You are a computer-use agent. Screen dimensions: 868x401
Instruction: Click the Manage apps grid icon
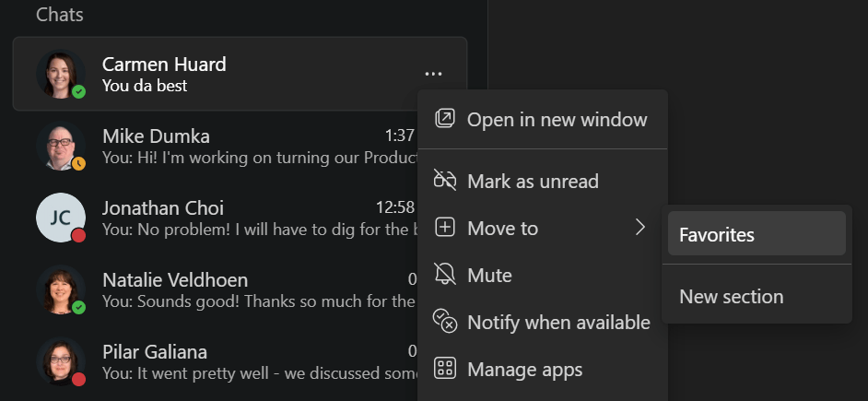pyautogui.click(x=445, y=370)
